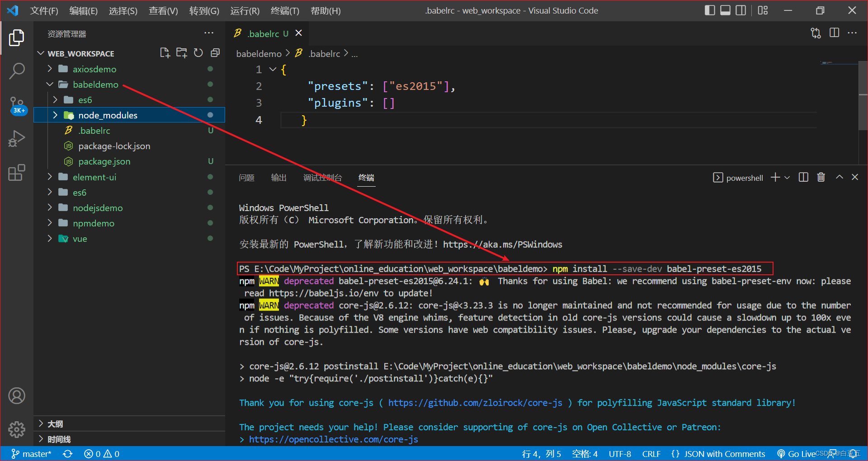
Task: Open the 编辑(E) menu
Action: (83, 10)
